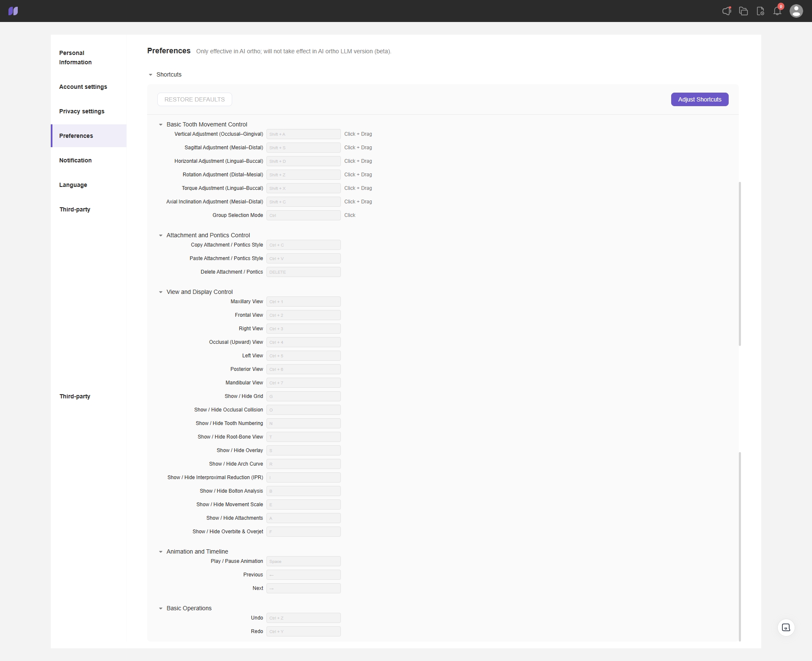
Task: Collapse Basic Tooth Movement Control group
Action: tap(161, 125)
